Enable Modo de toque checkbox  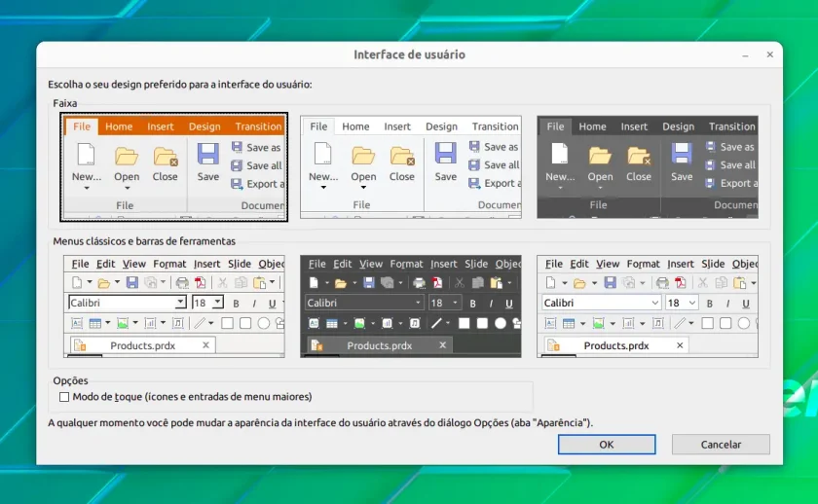point(64,397)
